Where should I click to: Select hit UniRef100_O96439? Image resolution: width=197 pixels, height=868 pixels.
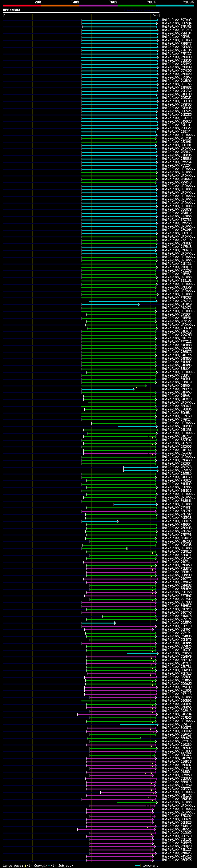pyautogui.click(x=177, y=454)
